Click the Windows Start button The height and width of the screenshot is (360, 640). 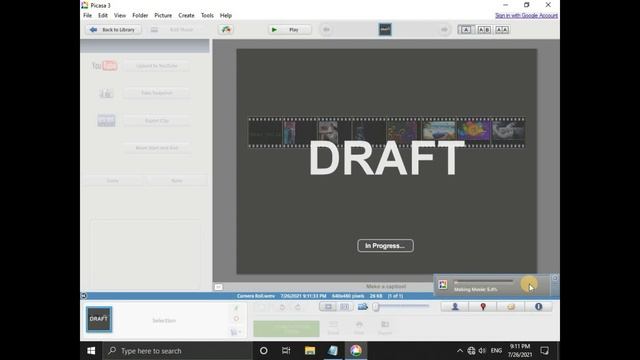pyautogui.click(x=91, y=351)
